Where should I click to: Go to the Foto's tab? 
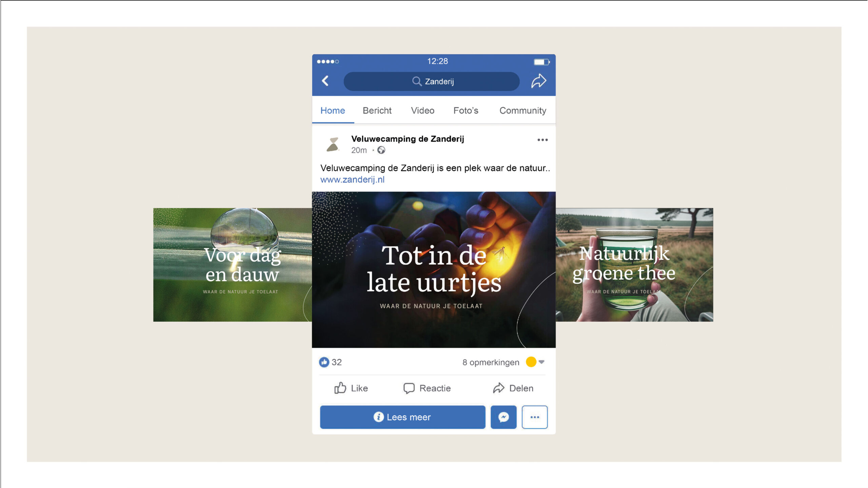[x=466, y=110]
